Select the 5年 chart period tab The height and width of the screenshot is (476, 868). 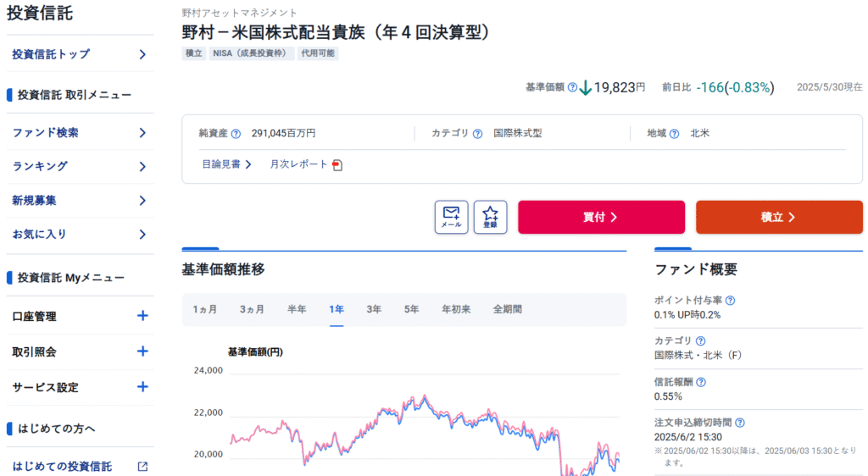[411, 310]
